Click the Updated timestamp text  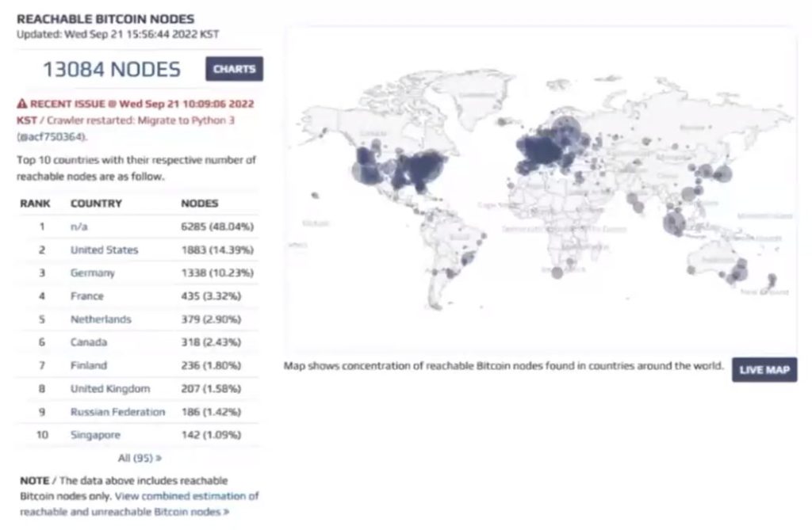coord(117,34)
